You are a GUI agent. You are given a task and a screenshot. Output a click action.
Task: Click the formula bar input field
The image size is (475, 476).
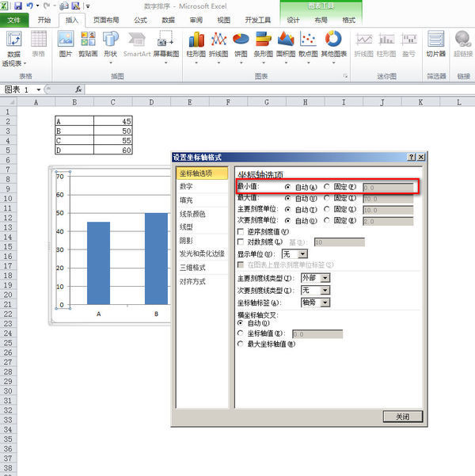click(x=277, y=89)
